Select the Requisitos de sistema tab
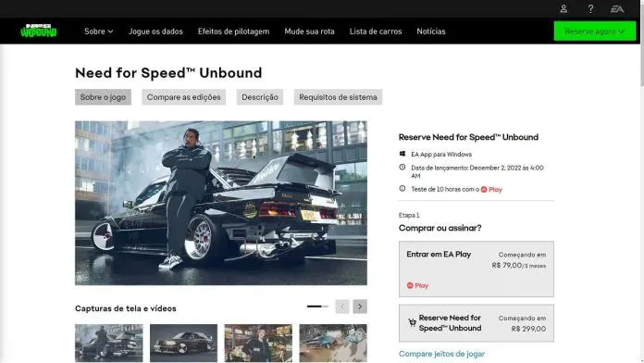 pyautogui.click(x=338, y=97)
